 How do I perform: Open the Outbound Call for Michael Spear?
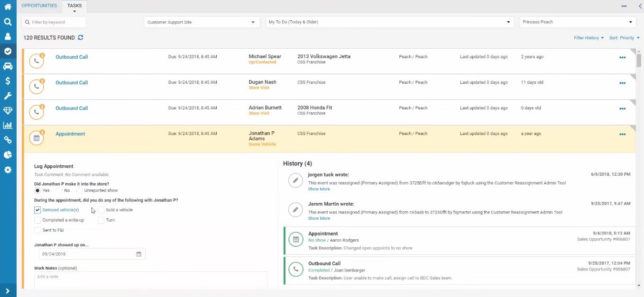click(72, 57)
